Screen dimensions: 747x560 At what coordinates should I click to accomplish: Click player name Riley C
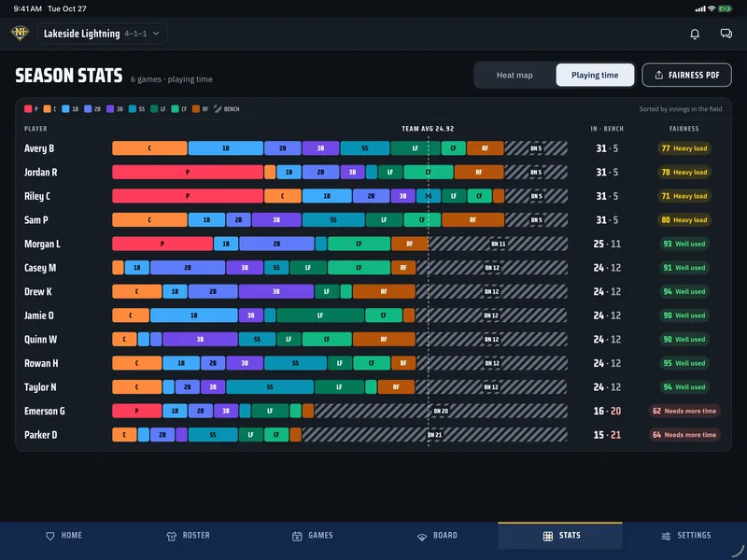tap(37, 196)
